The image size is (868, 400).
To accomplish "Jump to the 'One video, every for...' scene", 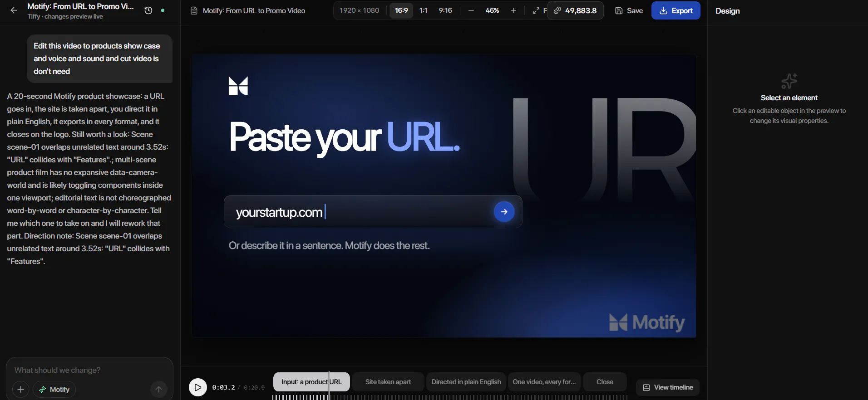I will 544,382.
